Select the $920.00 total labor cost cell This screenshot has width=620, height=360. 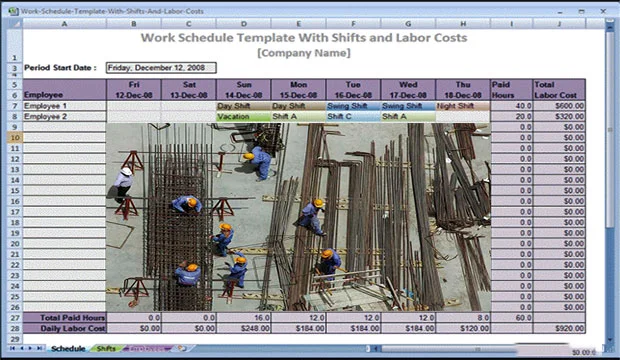559,328
